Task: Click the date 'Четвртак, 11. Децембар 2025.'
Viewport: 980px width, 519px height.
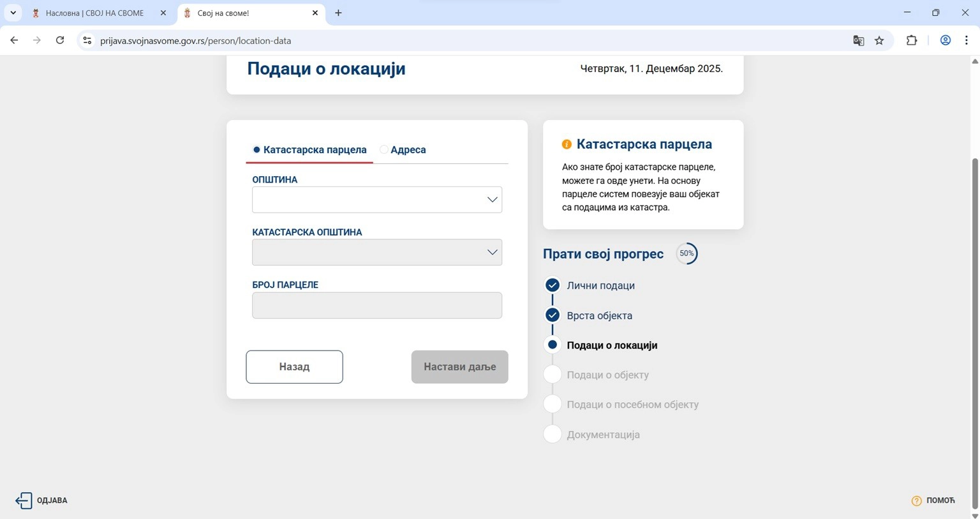Action: (651, 68)
